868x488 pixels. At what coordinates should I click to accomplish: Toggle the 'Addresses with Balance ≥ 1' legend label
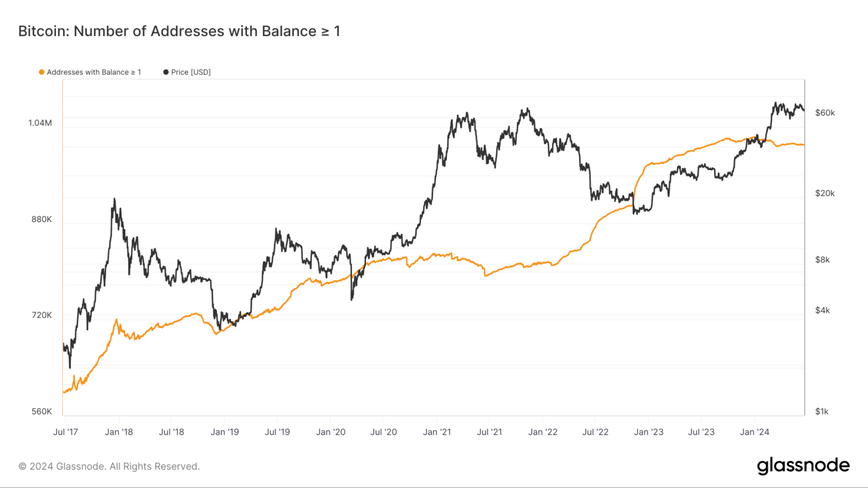click(x=94, y=72)
